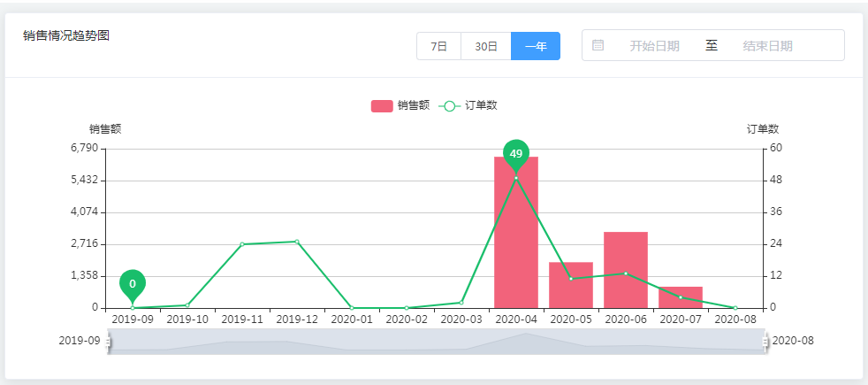Viewport: 868px width, 385px height.
Task: Click the 2020-05 sales bar
Action: (x=571, y=285)
